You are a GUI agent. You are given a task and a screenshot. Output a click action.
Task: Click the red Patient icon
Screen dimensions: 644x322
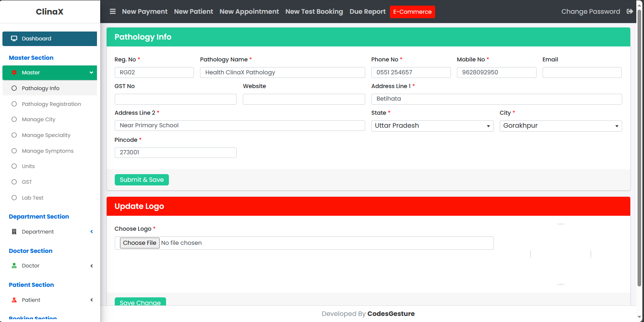point(14,300)
